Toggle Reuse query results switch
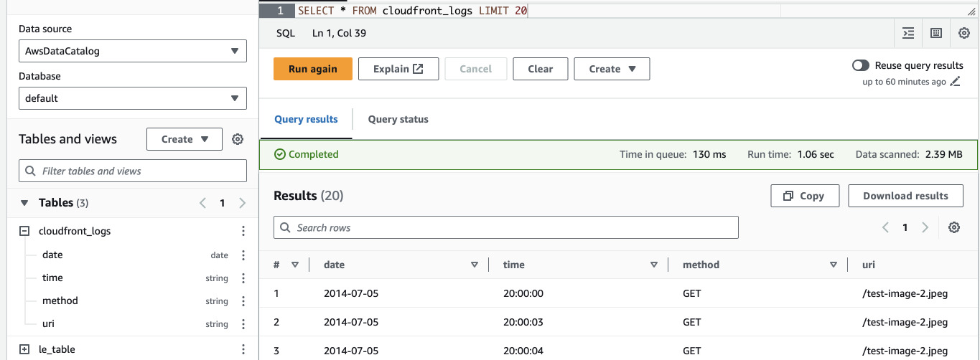Image resolution: width=980 pixels, height=360 pixels. coord(861,65)
